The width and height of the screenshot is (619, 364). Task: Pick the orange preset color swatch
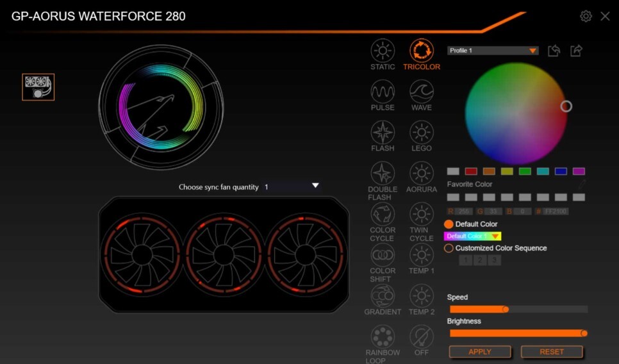(x=489, y=171)
